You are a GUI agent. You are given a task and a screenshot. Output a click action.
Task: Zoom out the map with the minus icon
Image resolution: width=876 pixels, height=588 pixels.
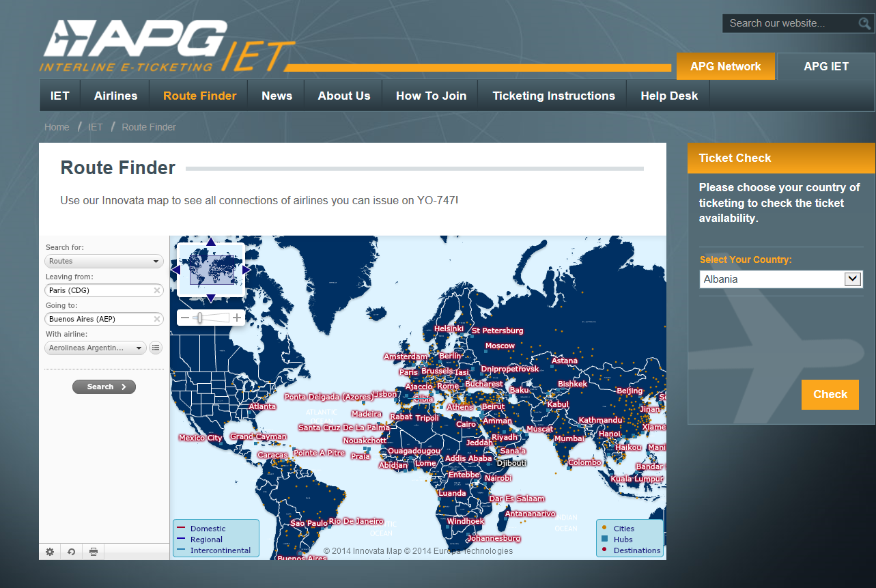pos(184,318)
